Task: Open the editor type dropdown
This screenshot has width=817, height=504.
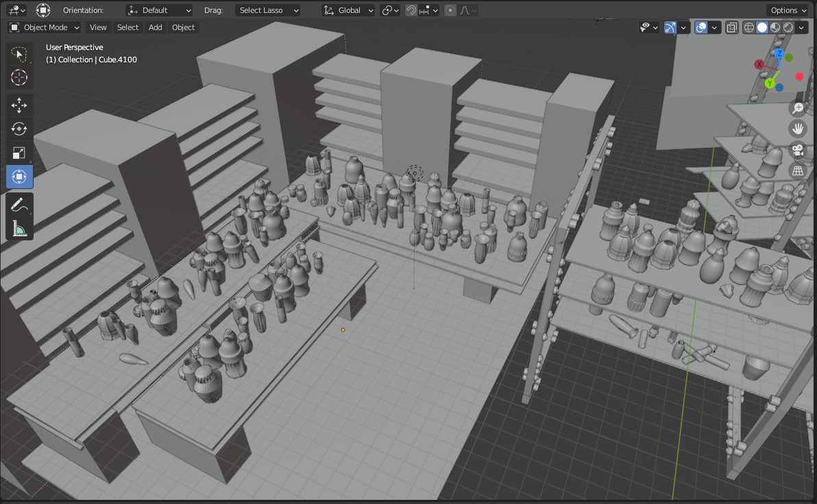Action: pyautogui.click(x=16, y=10)
